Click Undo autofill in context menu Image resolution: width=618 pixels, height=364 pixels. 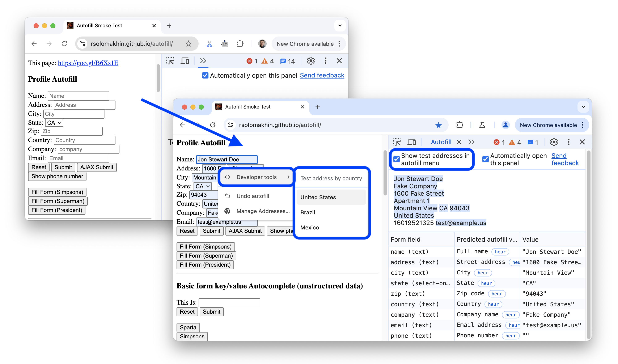253,196
